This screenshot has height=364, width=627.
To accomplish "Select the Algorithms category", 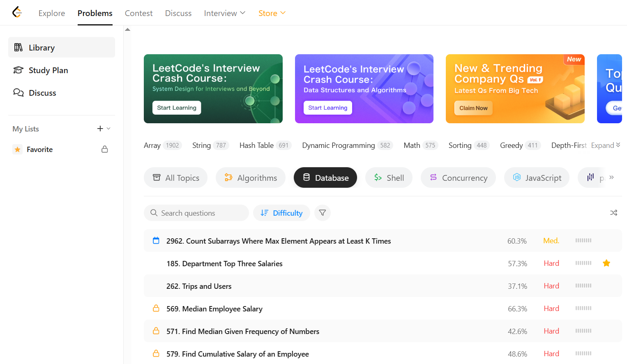I will pos(251,177).
